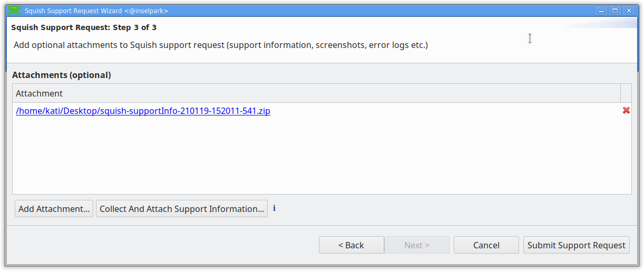Click the blue info icon beside Collect button
The width and height of the screenshot is (644, 271).
pos(274,208)
